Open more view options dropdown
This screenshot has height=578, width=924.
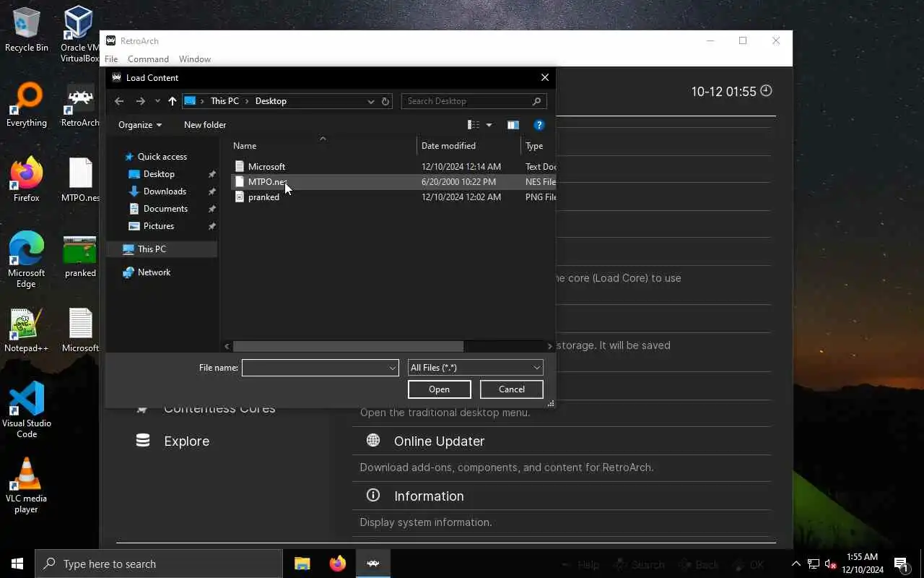pos(489,125)
